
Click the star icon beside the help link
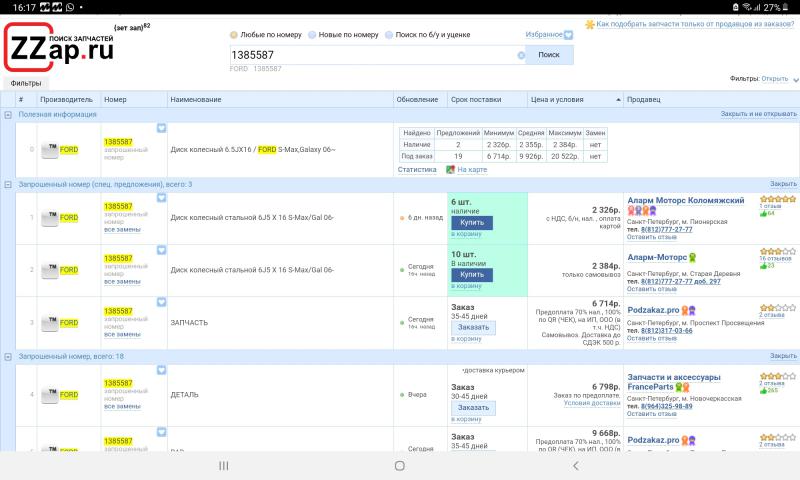click(590, 24)
